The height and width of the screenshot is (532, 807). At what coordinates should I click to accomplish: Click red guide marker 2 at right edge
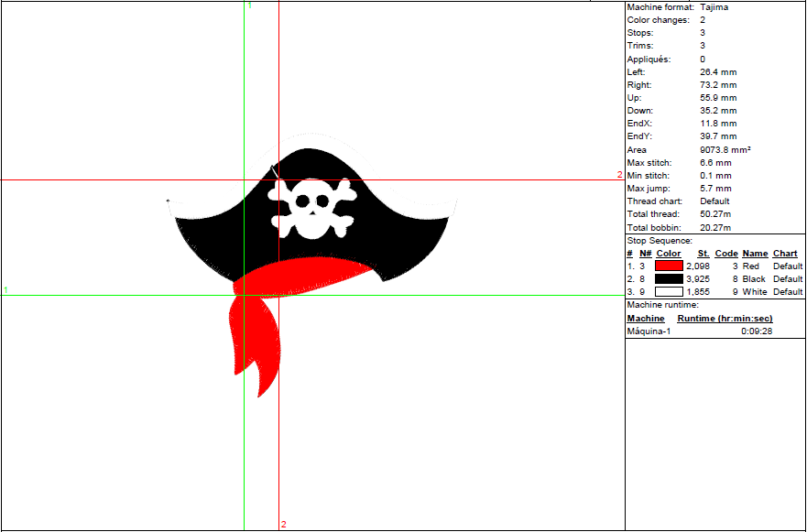pos(619,175)
